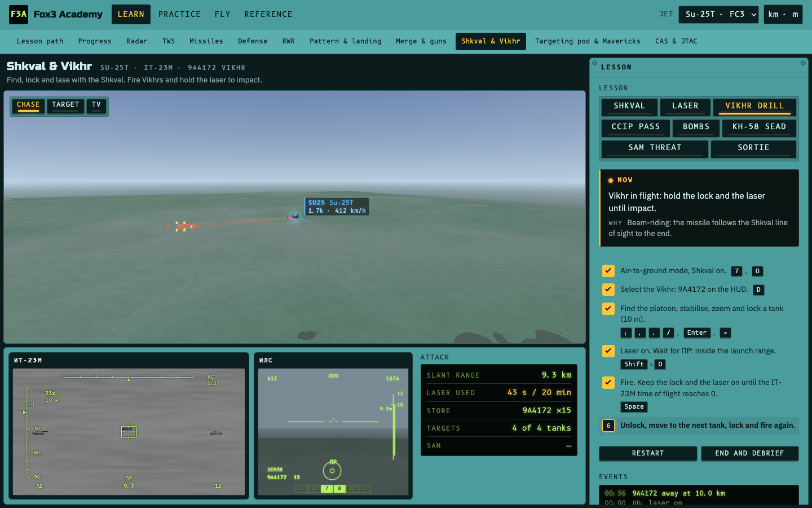Click the right tank in IT-23M display

(215, 433)
